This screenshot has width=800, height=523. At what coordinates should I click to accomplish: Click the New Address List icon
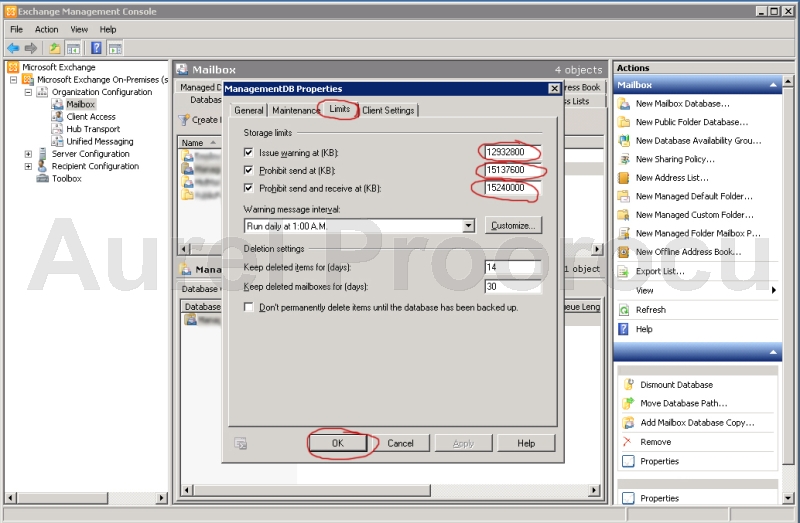click(x=623, y=178)
